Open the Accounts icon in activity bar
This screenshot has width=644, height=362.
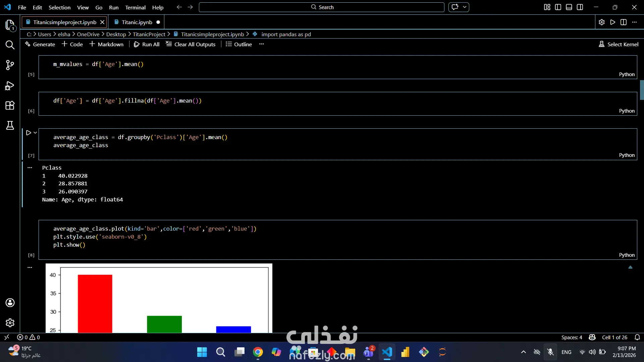10,303
